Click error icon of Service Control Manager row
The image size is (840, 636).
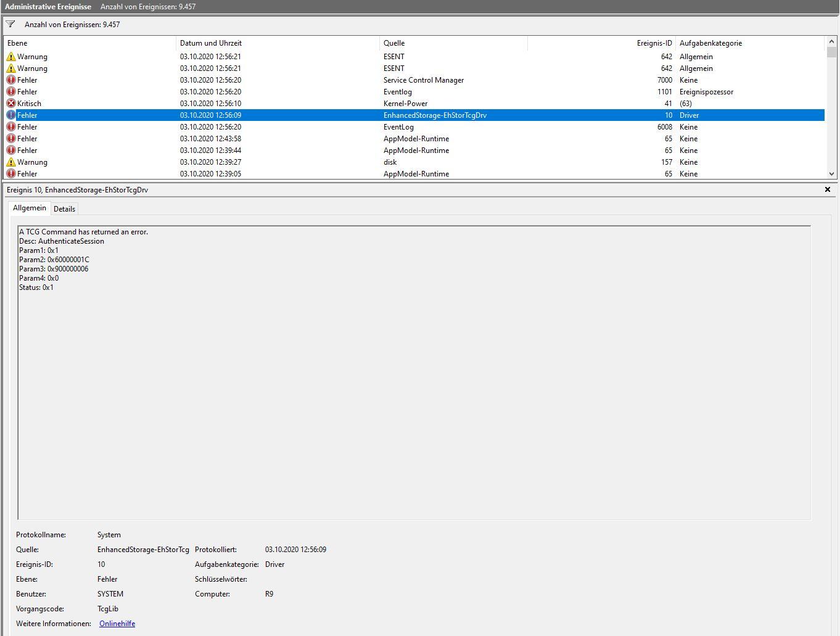11,80
